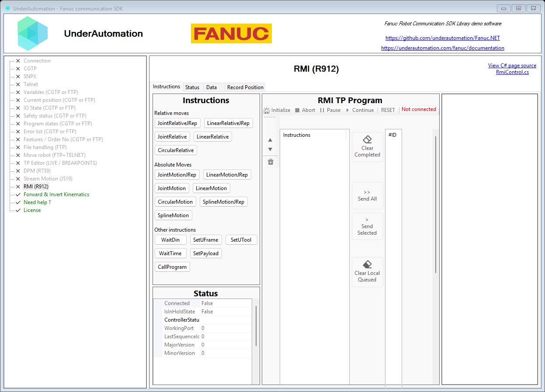Viewport: 545px width, 392px height.
Task: Click the Send Selected button
Action: pyautogui.click(x=368, y=226)
